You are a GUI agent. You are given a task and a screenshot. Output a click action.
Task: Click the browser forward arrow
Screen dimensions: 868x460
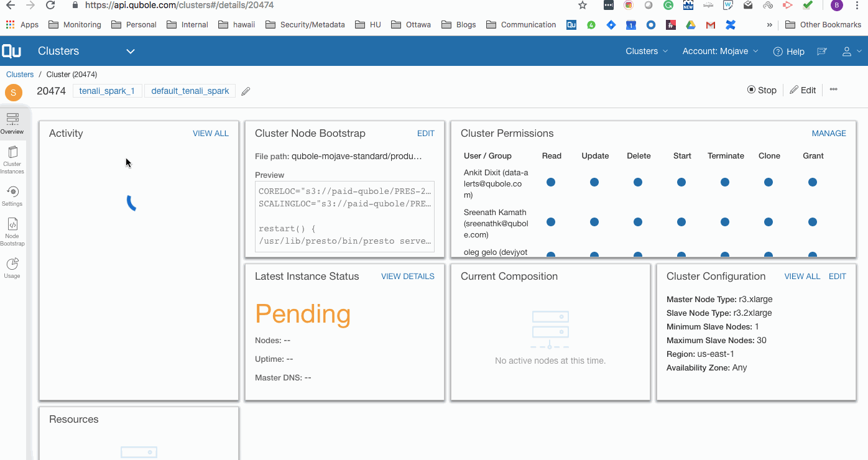pos(30,5)
